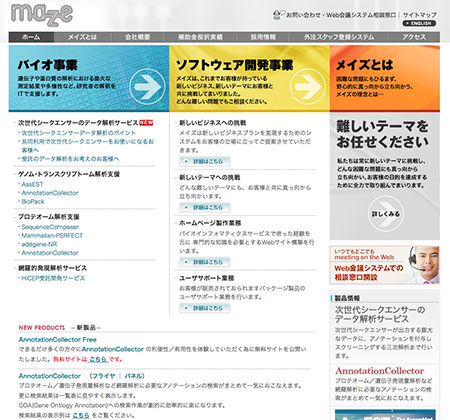Open the パネル link

click(133, 376)
